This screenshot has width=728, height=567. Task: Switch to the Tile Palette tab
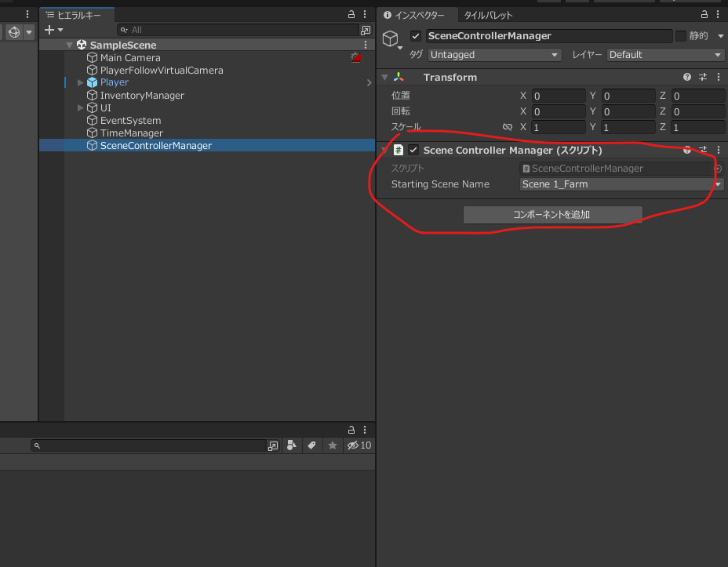489,16
